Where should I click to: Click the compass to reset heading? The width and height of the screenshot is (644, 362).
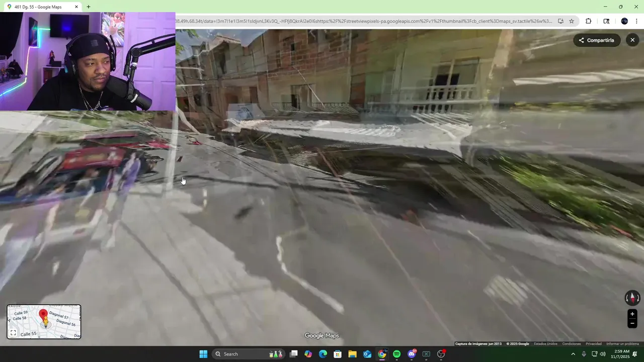[632, 298]
